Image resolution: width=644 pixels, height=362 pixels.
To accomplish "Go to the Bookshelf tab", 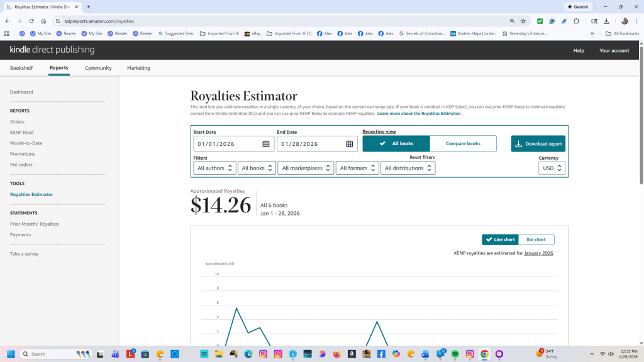I will pos(21,68).
